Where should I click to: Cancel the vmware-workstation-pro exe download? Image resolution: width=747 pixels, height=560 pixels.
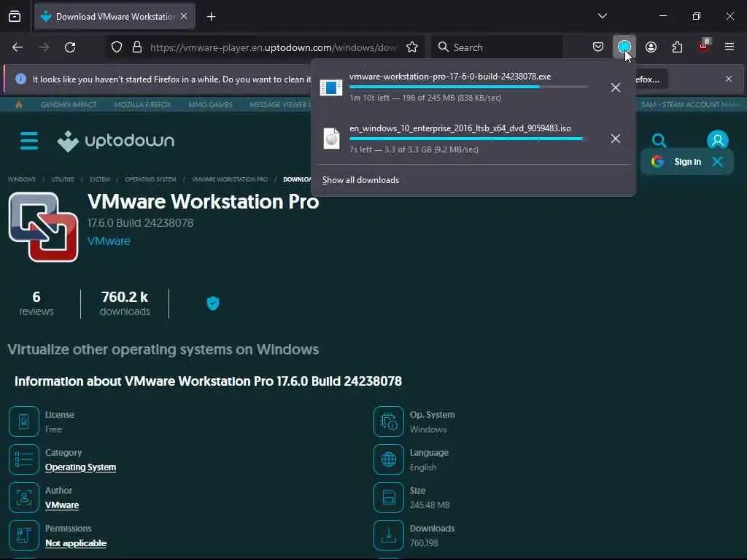click(x=616, y=87)
